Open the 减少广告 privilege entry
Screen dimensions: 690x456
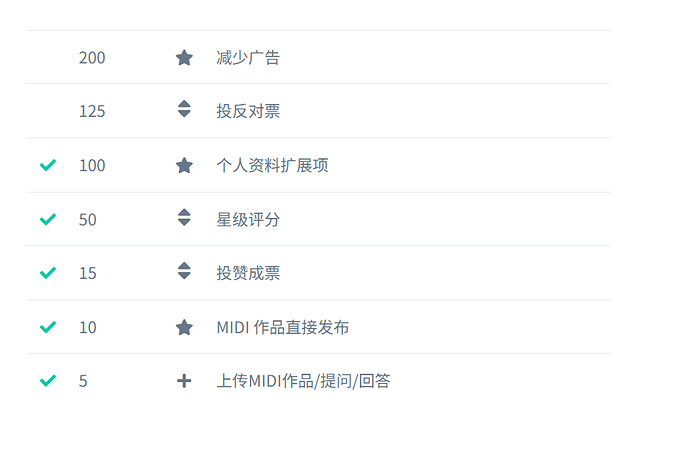click(248, 58)
